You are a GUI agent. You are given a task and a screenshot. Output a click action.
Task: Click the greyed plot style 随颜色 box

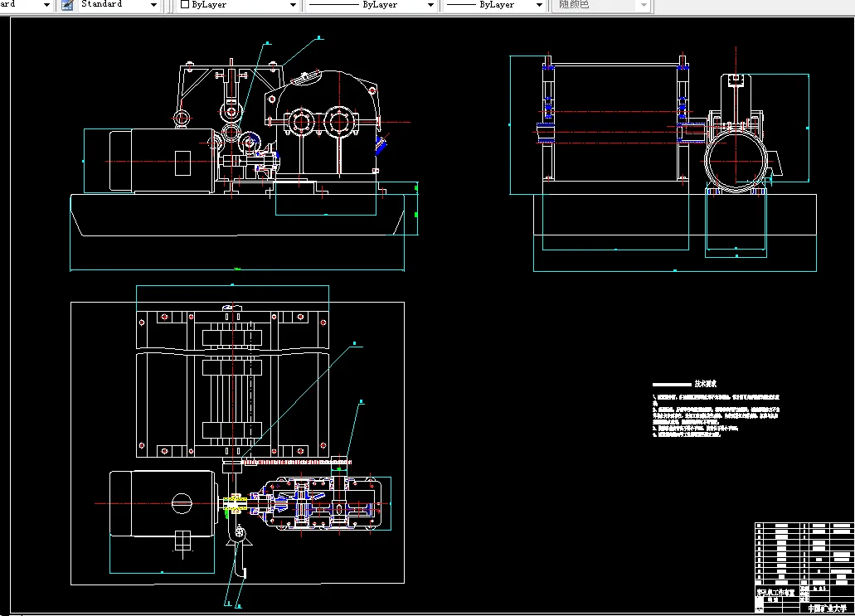(593, 5)
